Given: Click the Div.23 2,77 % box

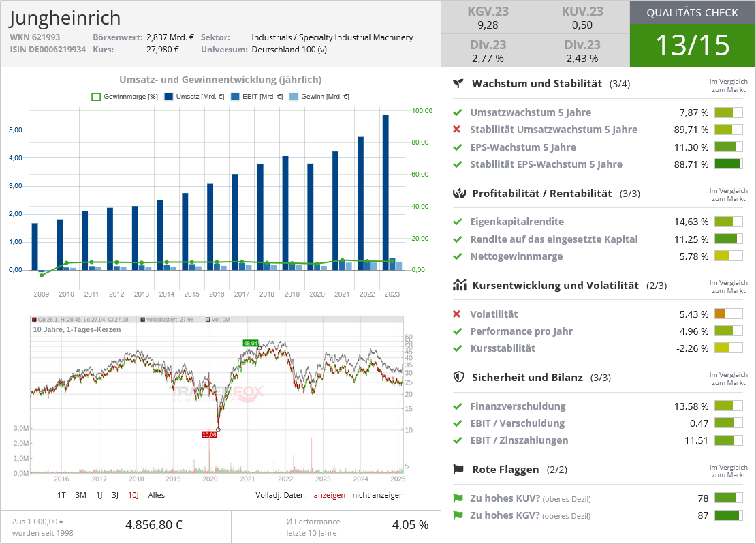Looking at the screenshot, I should tap(488, 50).
